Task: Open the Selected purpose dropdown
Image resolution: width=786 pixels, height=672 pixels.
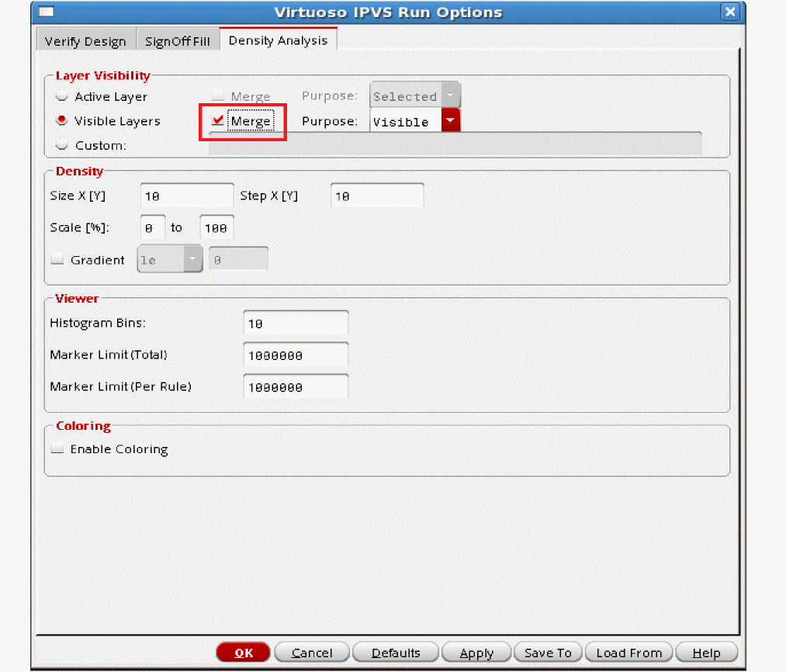Action: coord(415,95)
